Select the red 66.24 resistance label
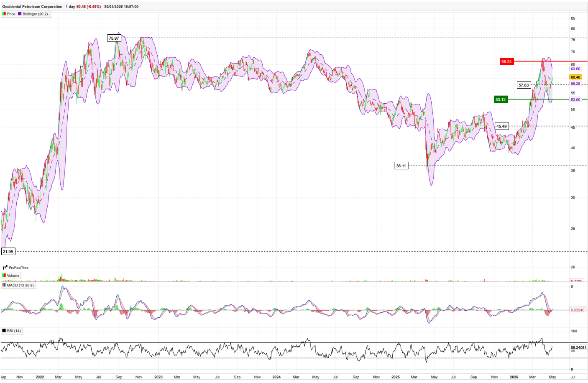Screen dimensions: 588x383 coord(506,61)
